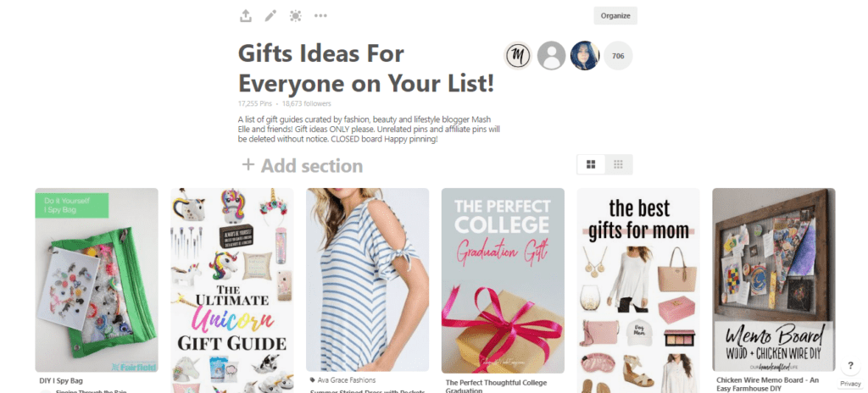
Task: Open the best gifts for mom pin
Action: click(x=638, y=291)
